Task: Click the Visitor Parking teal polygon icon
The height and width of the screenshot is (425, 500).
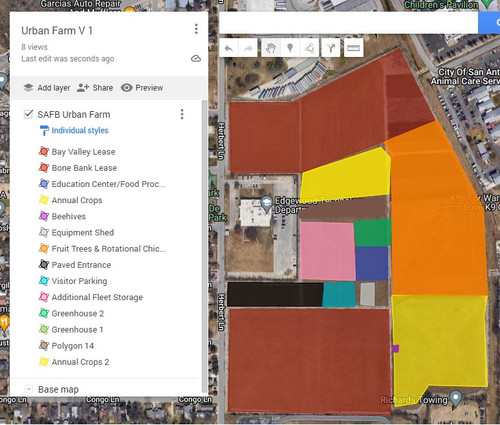Action: pyautogui.click(x=44, y=281)
